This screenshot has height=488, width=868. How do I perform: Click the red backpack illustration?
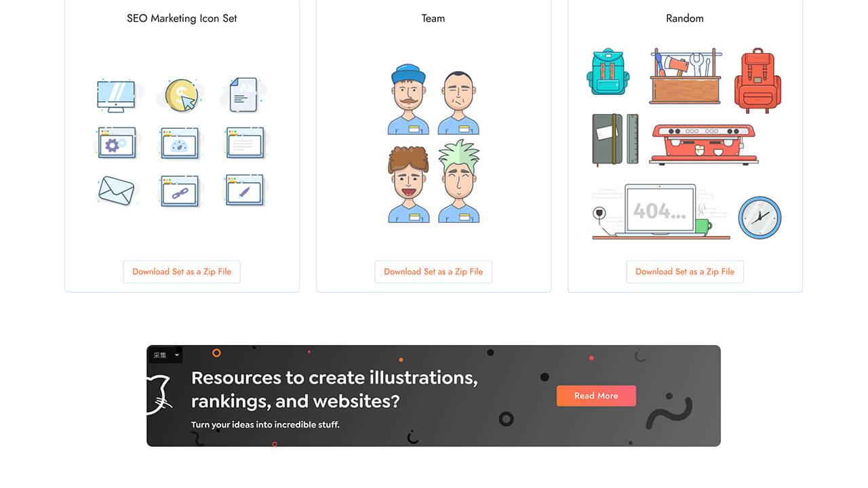(x=757, y=80)
